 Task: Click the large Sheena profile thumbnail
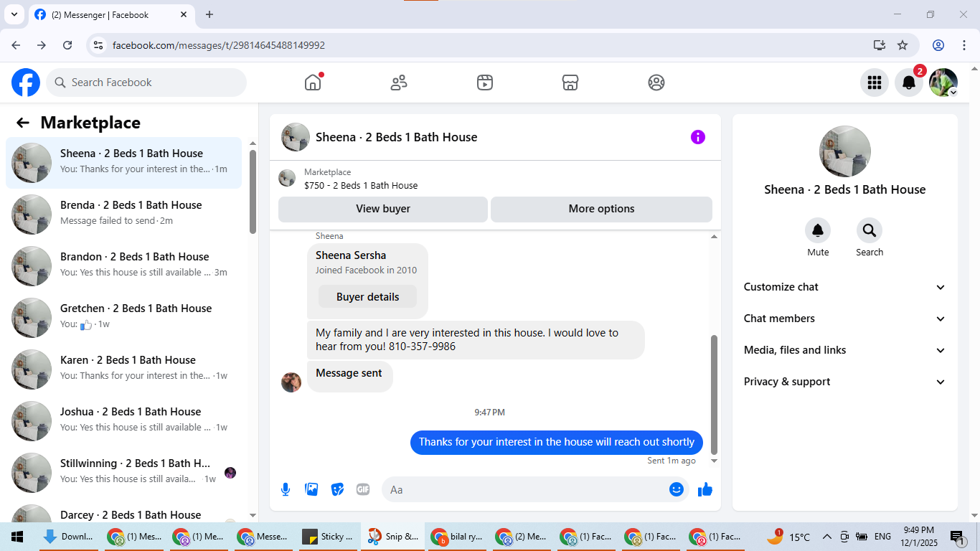(845, 151)
